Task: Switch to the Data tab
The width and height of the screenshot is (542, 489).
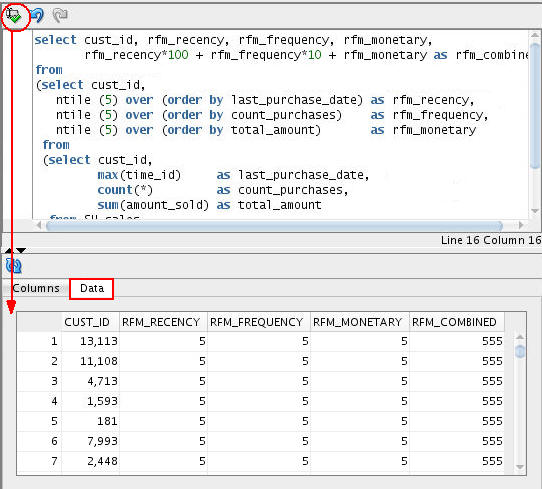Action: click(92, 288)
